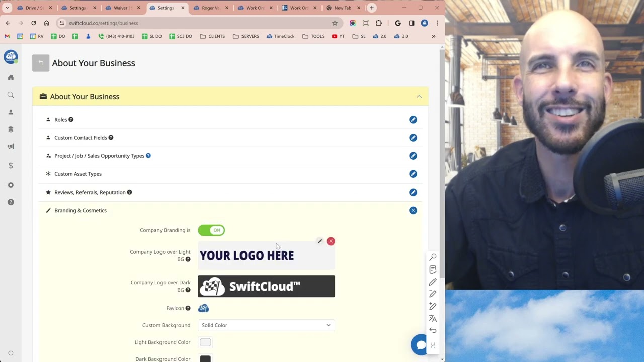Screen dimensions: 644x362
Task: Close the Branding & Cosmetics section
Action: point(413,211)
